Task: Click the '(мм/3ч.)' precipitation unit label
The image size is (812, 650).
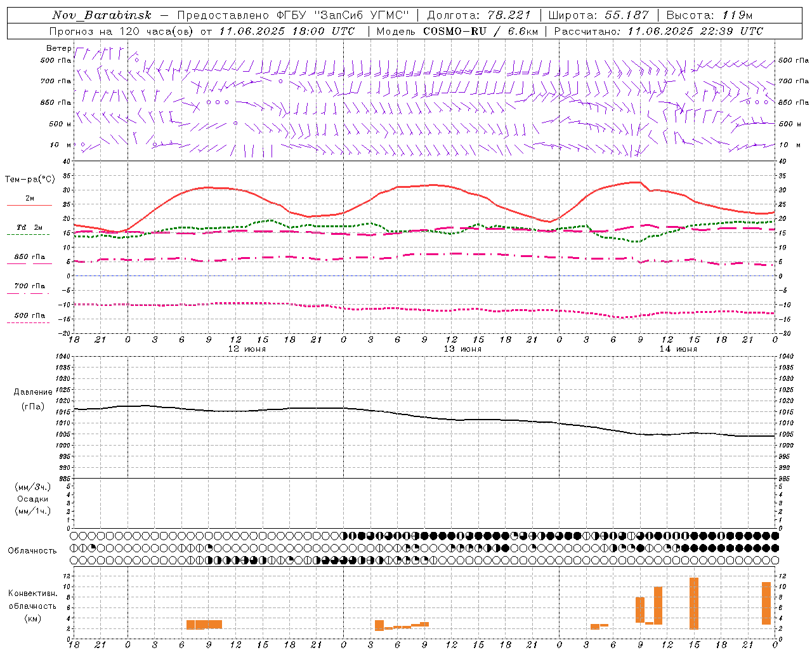Action: (x=33, y=487)
